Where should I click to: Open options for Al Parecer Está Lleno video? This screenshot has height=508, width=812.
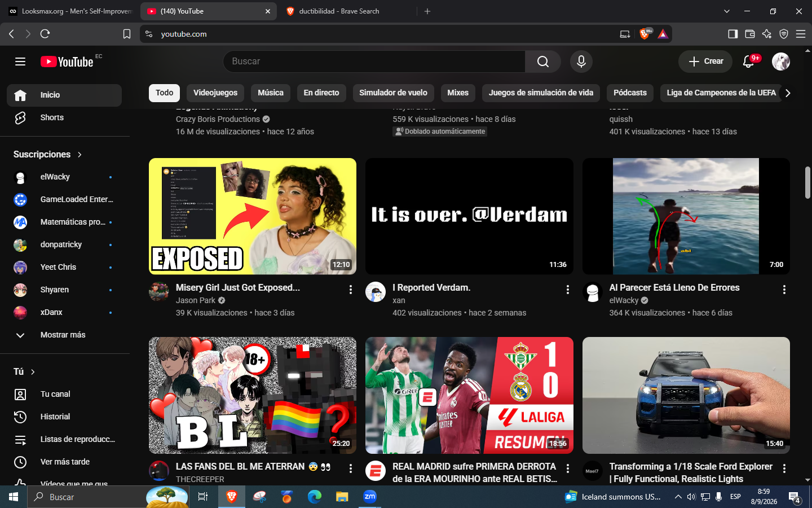(x=784, y=290)
